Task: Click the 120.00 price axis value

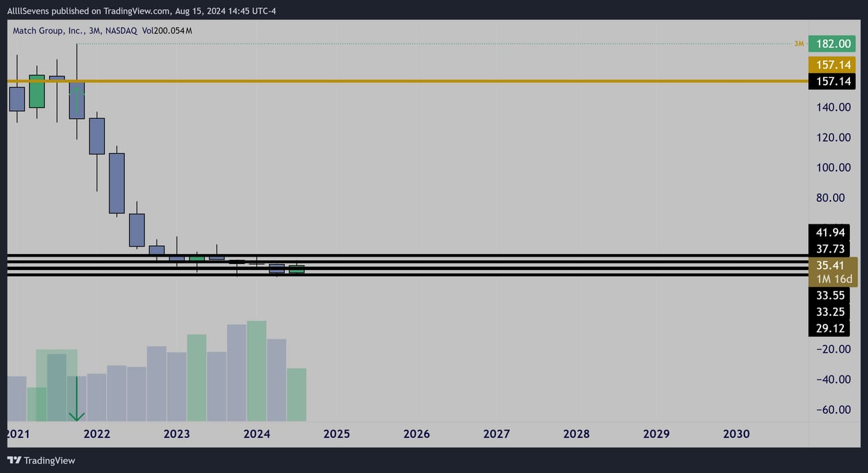Action: click(x=833, y=137)
